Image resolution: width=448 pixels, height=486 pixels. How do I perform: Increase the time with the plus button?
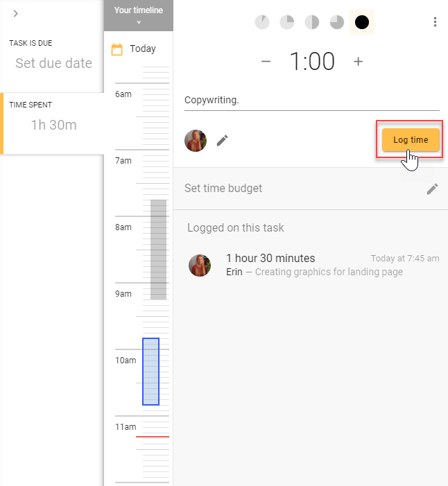pos(358,62)
